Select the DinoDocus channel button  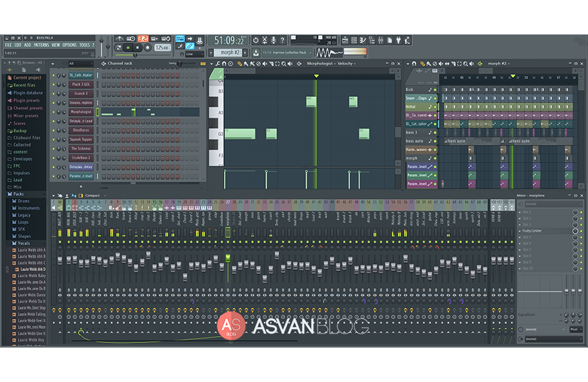[x=81, y=130]
